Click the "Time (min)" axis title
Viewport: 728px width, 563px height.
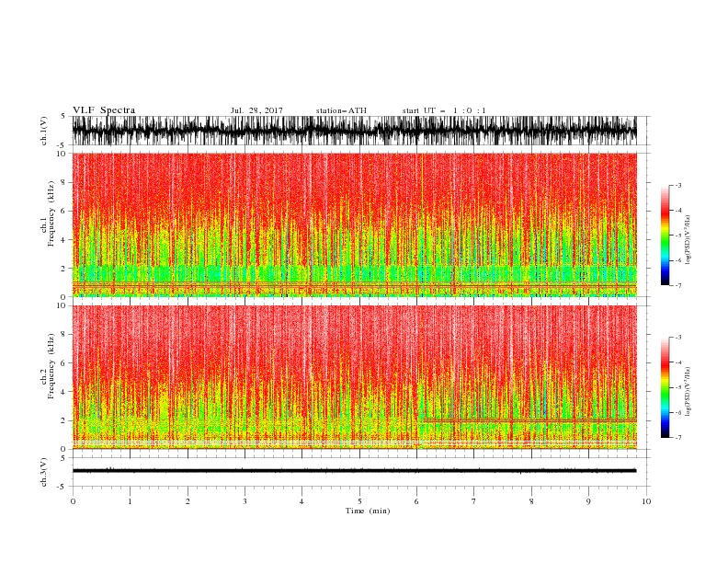coord(368,511)
